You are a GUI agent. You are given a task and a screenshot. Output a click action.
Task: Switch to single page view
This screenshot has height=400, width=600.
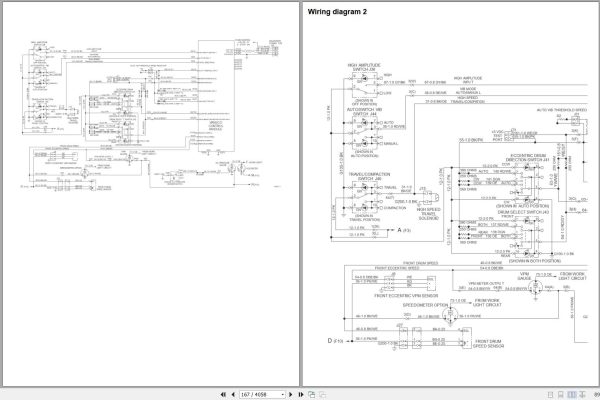pos(551,395)
